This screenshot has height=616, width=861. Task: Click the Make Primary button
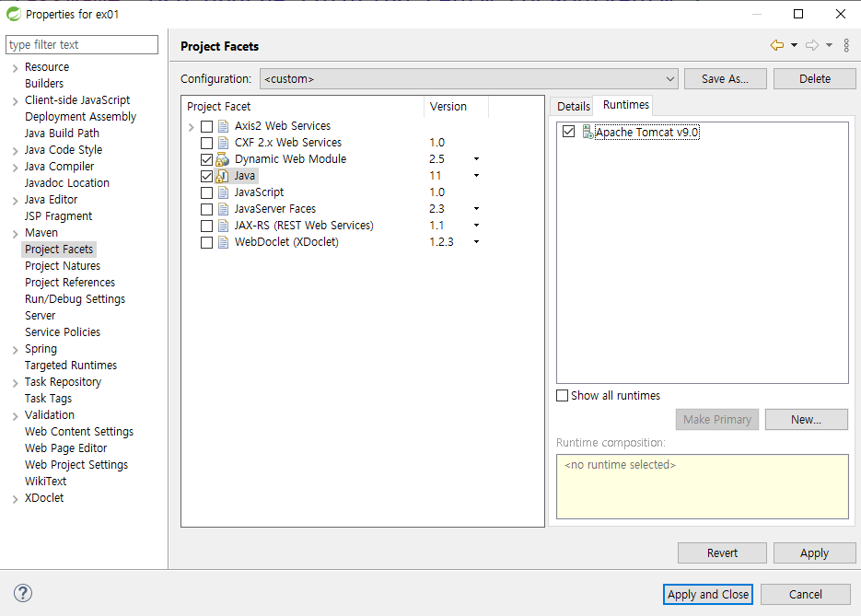pos(717,420)
